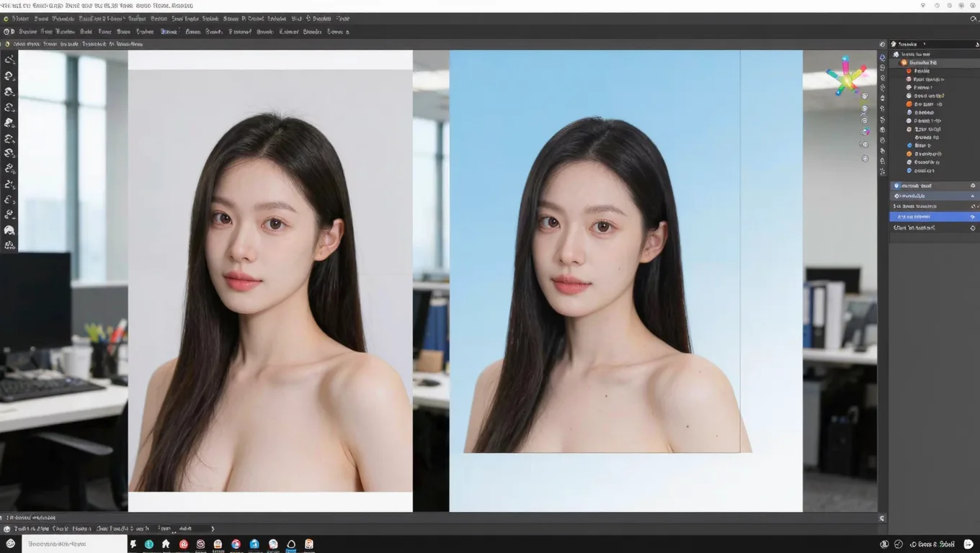Viewport: 980px width, 553px height.
Task: Click the colorful axis gizmo in the viewport corner
Action: (x=847, y=76)
